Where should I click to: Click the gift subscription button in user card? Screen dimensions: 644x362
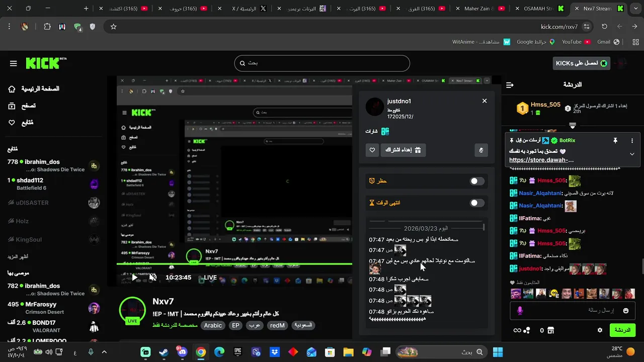click(404, 150)
